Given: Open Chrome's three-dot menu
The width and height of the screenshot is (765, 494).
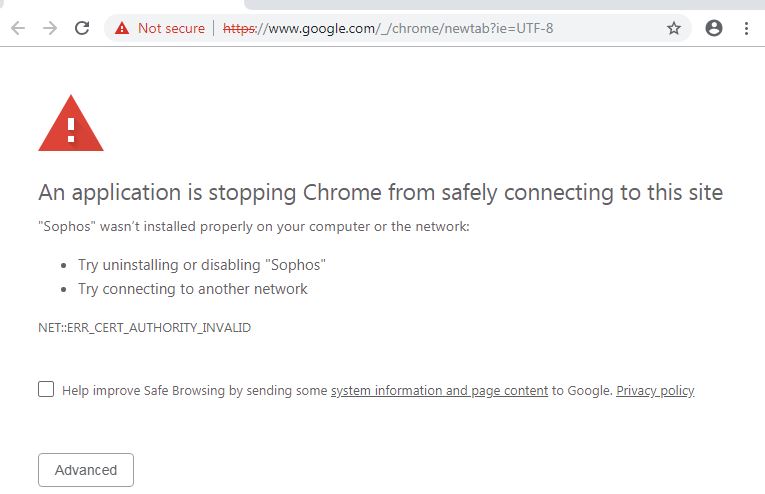Looking at the screenshot, I should (746, 28).
